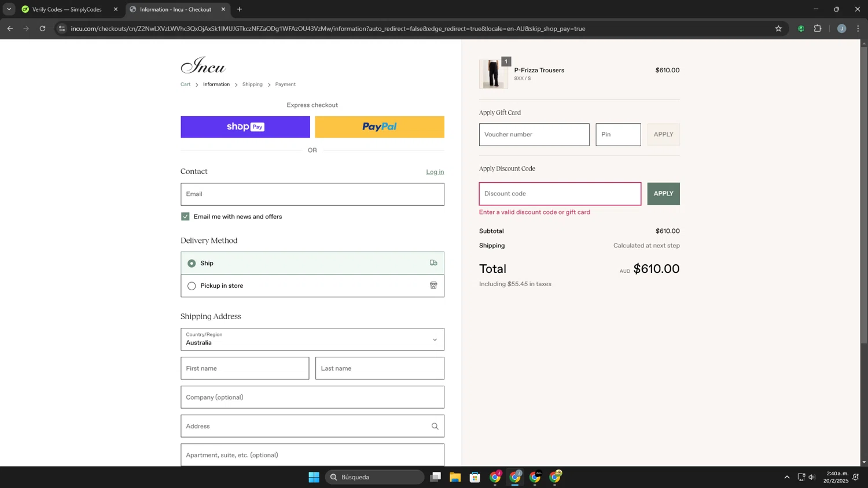Click the Apartment, suite field
Image resolution: width=868 pixels, height=488 pixels.
click(x=312, y=455)
